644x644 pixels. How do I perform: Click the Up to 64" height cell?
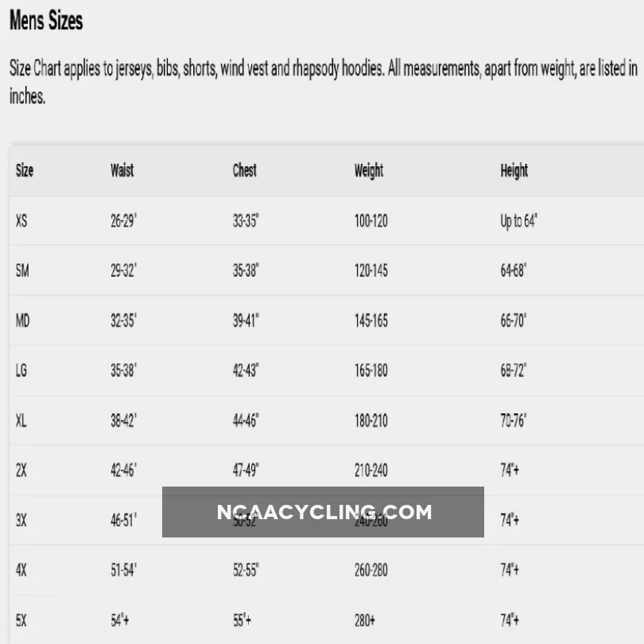tap(518, 221)
